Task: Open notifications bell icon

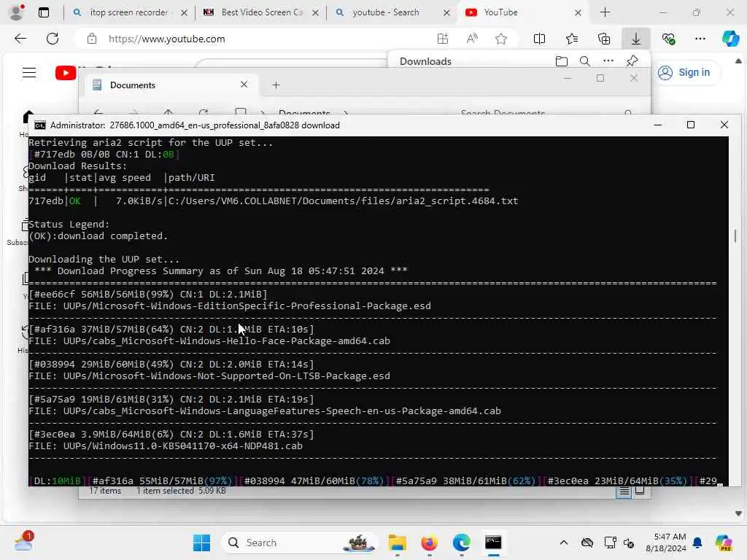Action: point(697,542)
